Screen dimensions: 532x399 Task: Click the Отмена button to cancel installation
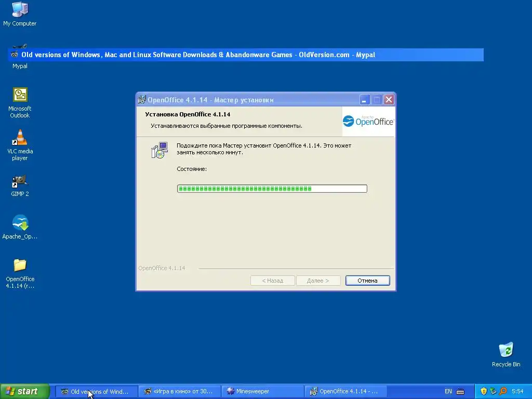point(367,281)
